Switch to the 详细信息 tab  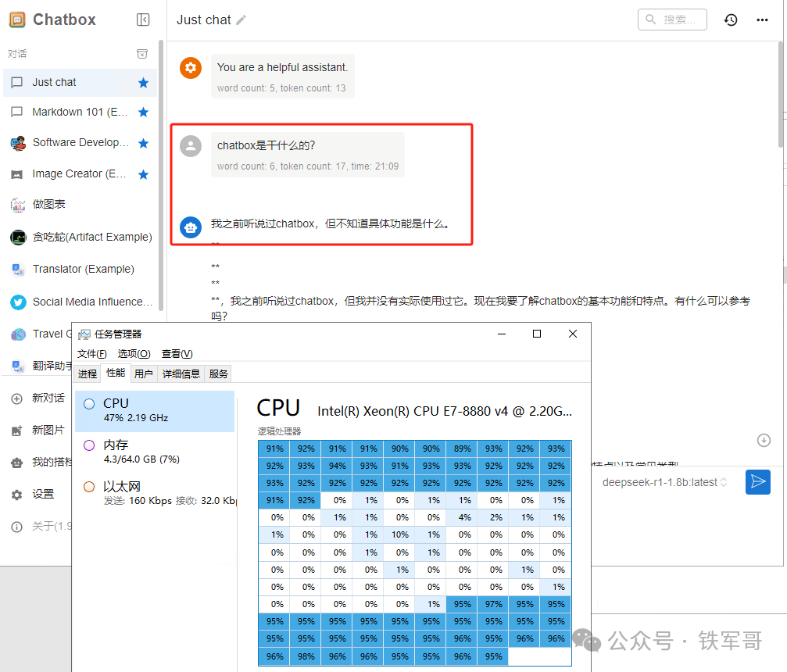[181, 374]
